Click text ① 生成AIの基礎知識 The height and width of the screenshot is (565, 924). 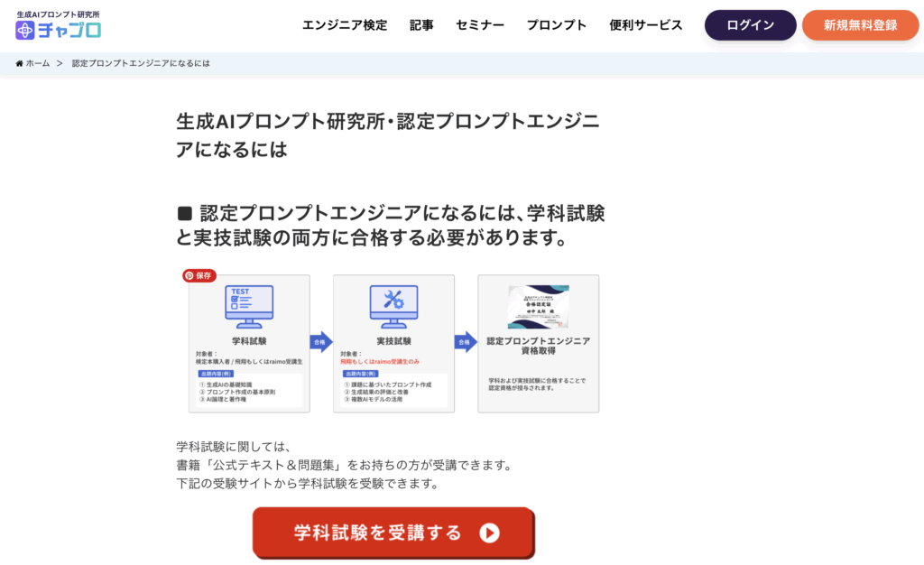[226, 384]
